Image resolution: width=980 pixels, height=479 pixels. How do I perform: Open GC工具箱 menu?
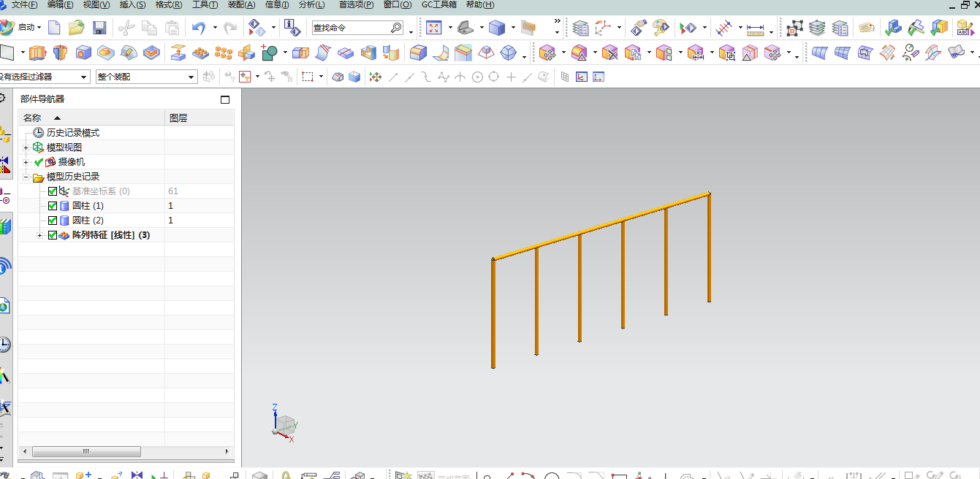click(439, 5)
